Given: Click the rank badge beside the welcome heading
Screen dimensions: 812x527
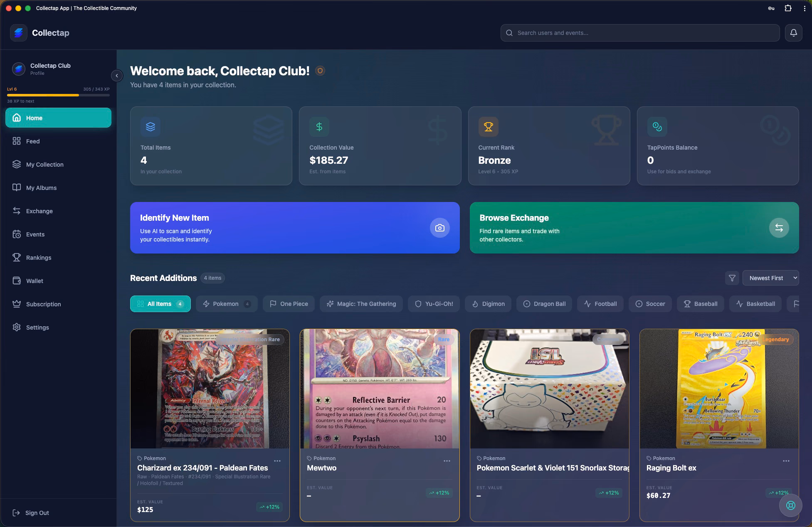Looking at the screenshot, I should coord(320,71).
